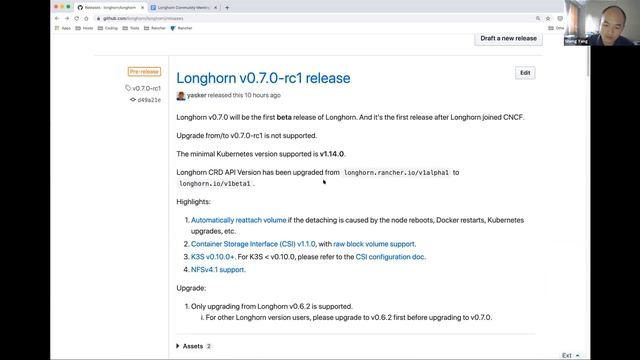Click the Ext indicator at bottom right
Screen dimensions: 640x360
point(571,356)
